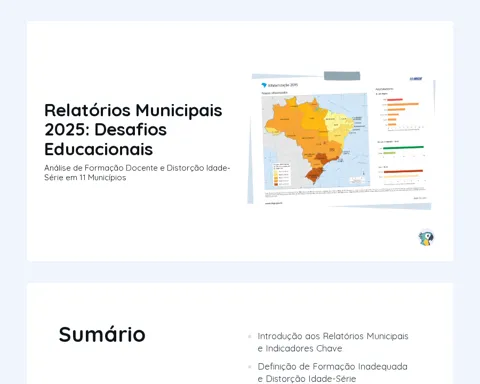Click the map legend box
The height and width of the screenshot is (384, 480).
click(x=281, y=174)
